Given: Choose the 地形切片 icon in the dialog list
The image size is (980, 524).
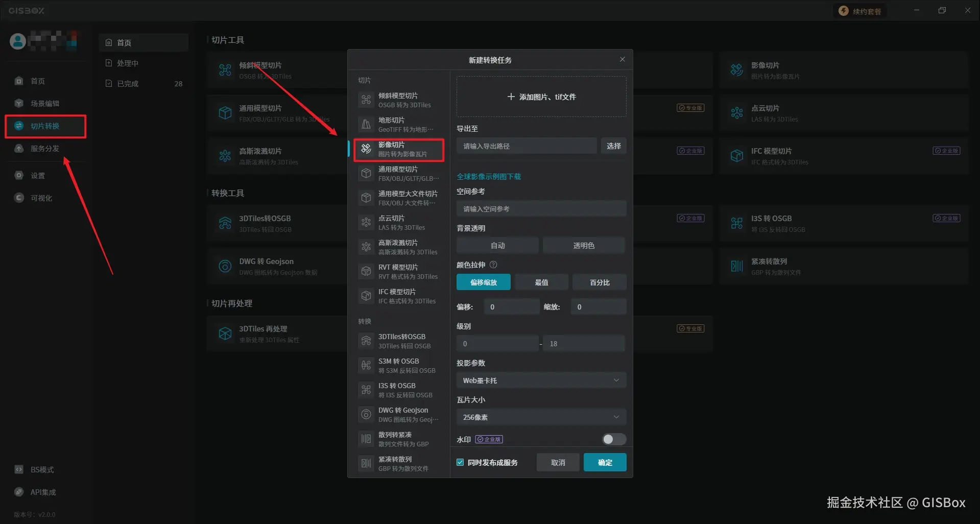Looking at the screenshot, I should point(366,124).
